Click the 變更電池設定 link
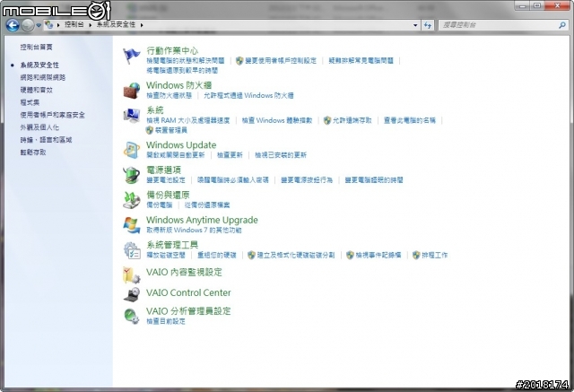This screenshot has height=392, width=574. coord(166,180)
